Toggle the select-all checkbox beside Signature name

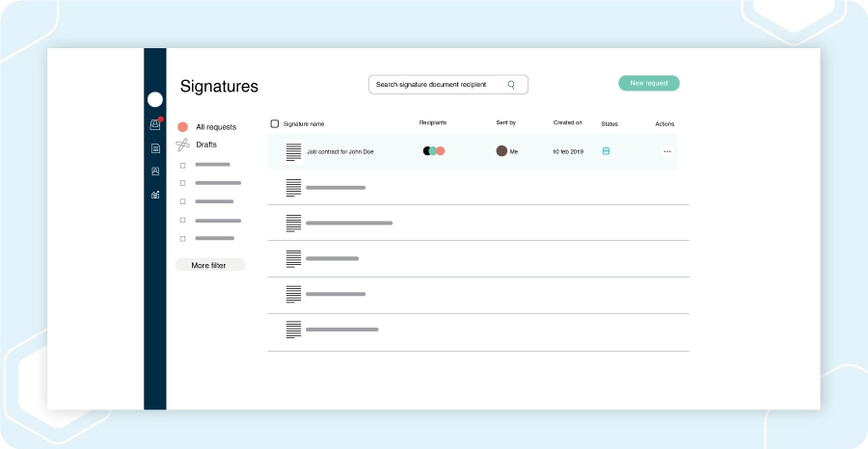(275, 124)
